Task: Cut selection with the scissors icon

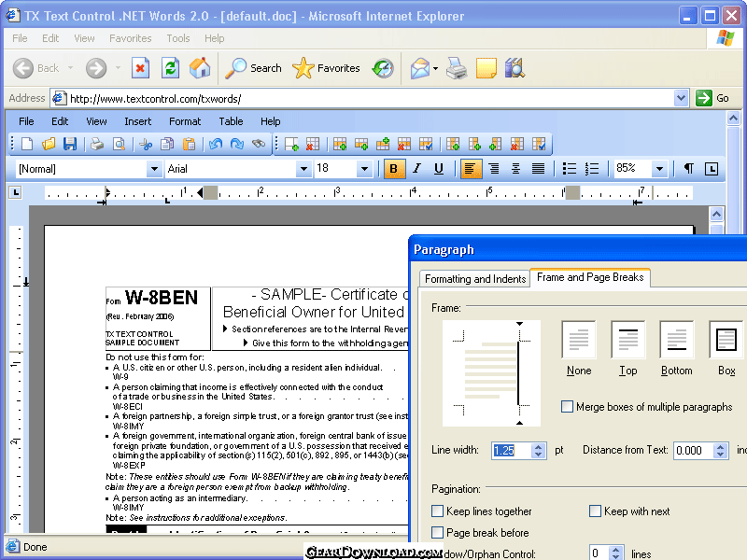Action: 146,144
